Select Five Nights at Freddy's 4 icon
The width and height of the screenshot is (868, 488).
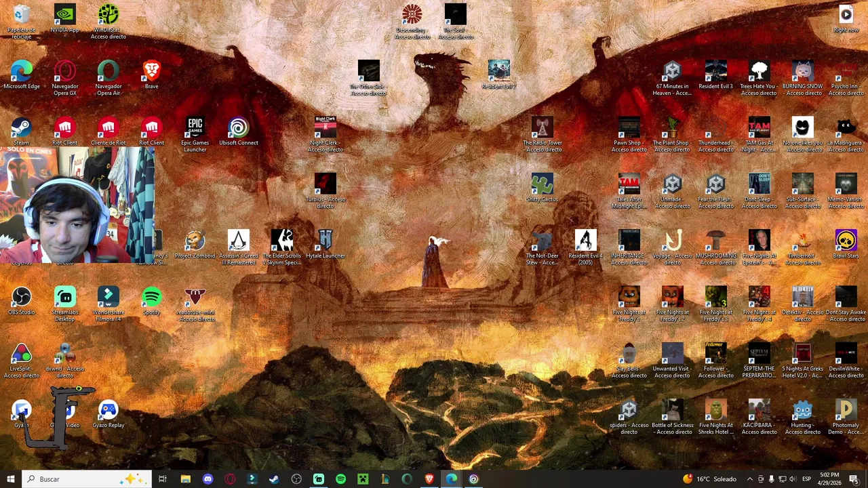[759, 304]
